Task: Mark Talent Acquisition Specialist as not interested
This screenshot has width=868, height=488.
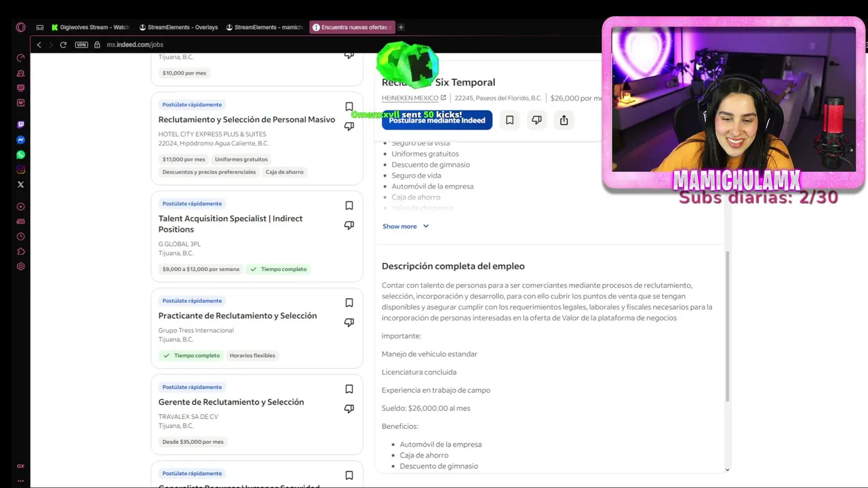Action: pyautogui.click(x=349, y=225)
